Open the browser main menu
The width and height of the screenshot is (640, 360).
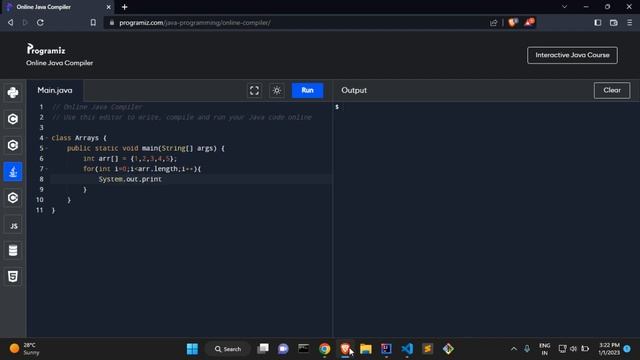point(630,22)
